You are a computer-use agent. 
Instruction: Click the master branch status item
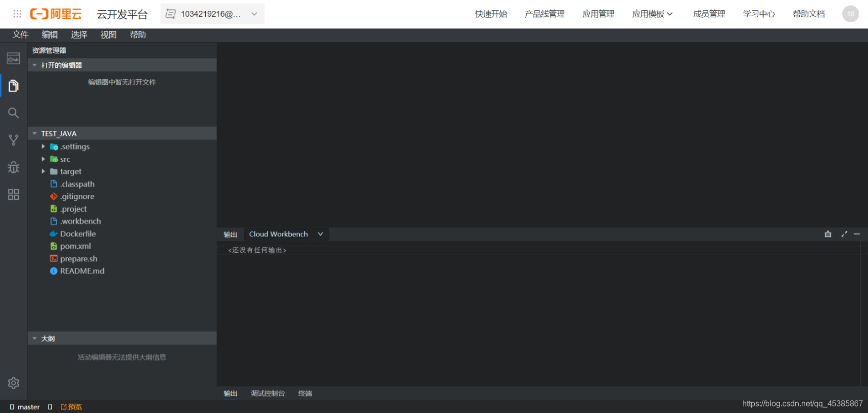tap(25, 407)
